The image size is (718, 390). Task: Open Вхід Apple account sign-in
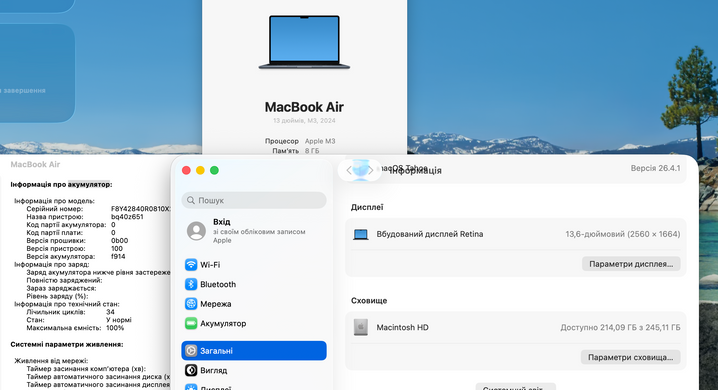pyautogui.click(x=254, y=231)
